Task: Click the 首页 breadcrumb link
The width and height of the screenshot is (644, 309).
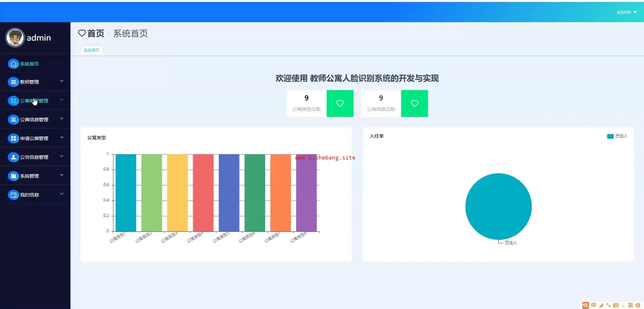Action: pyautogui.click(x=96, y=34)
